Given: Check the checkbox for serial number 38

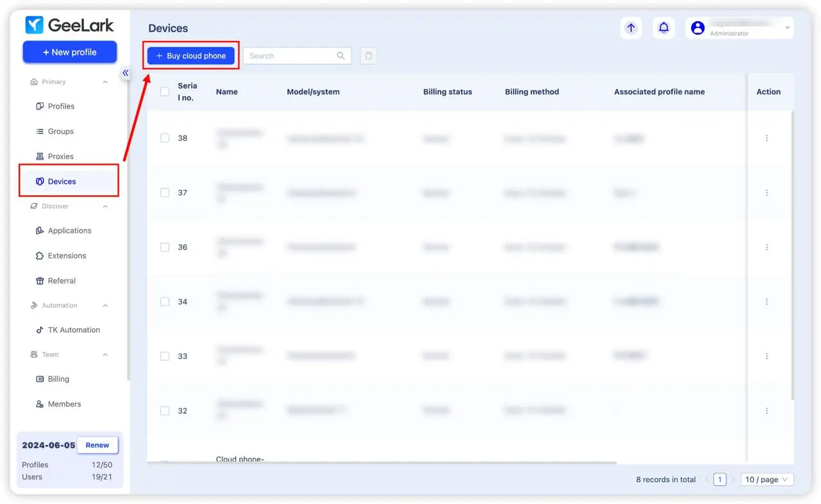Looking at the screenshot, I should pyautogui.click(x=165, y=138).
